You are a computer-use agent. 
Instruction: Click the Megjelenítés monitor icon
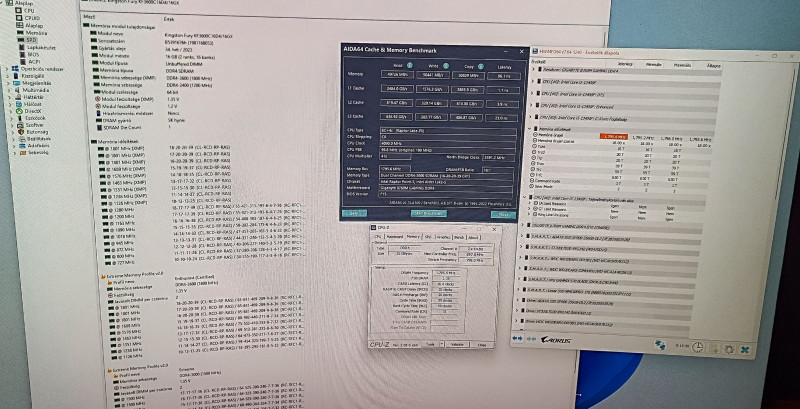(17, 83)
